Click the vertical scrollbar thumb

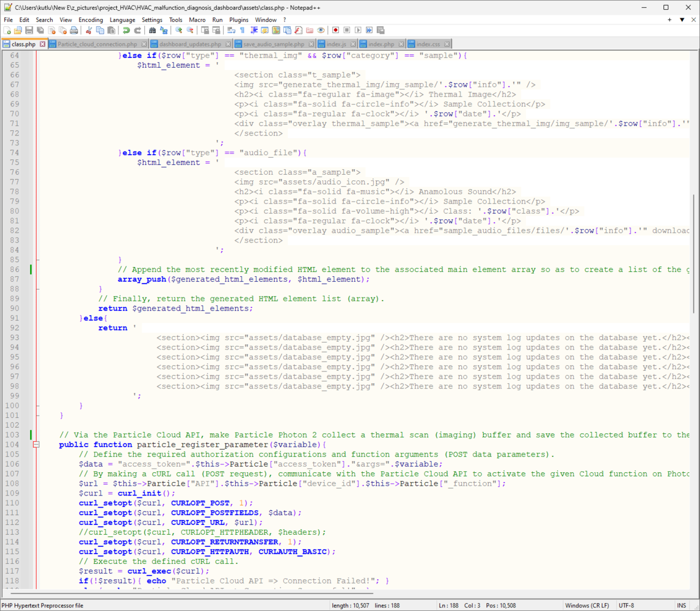[x=695, y=254]
